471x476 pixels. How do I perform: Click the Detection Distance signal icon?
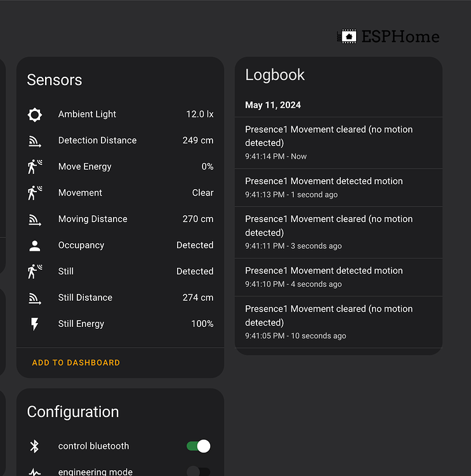(35, 141)
